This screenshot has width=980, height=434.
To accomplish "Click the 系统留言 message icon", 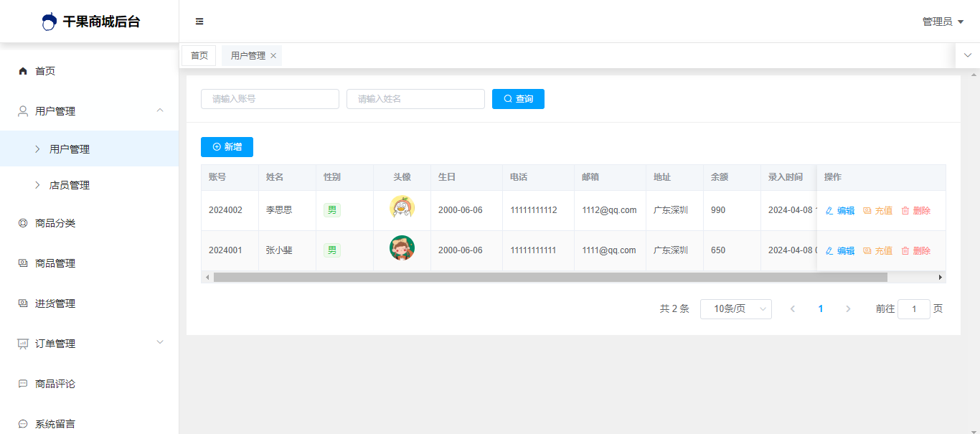I will [23, 424].
